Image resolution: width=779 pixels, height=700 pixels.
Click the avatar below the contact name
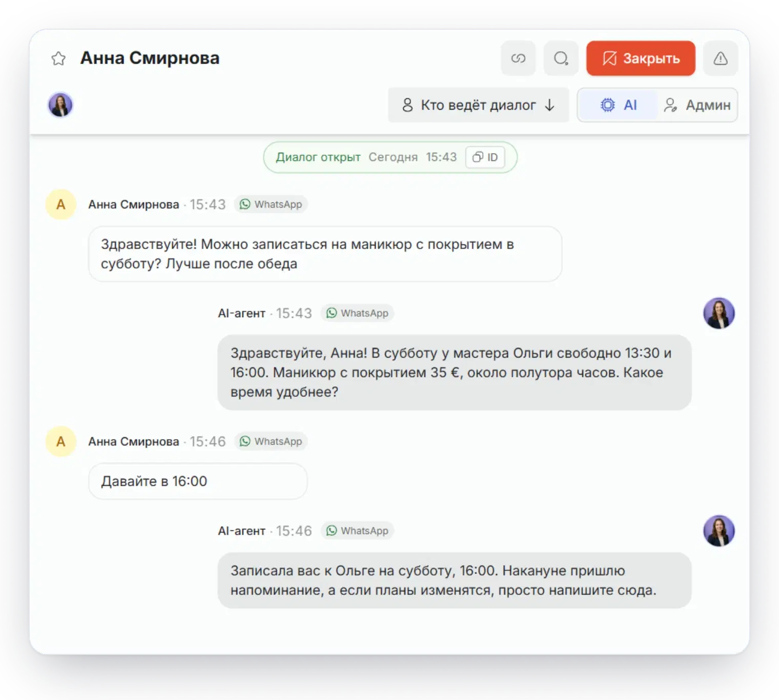pyautogui.click(x=60, y=105)
